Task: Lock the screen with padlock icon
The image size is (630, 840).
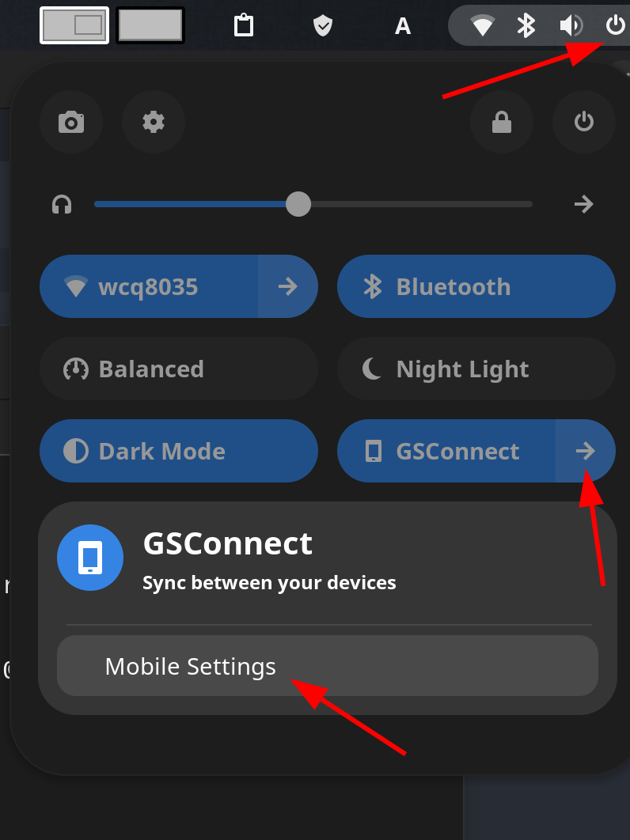Action: coord(501,122)
